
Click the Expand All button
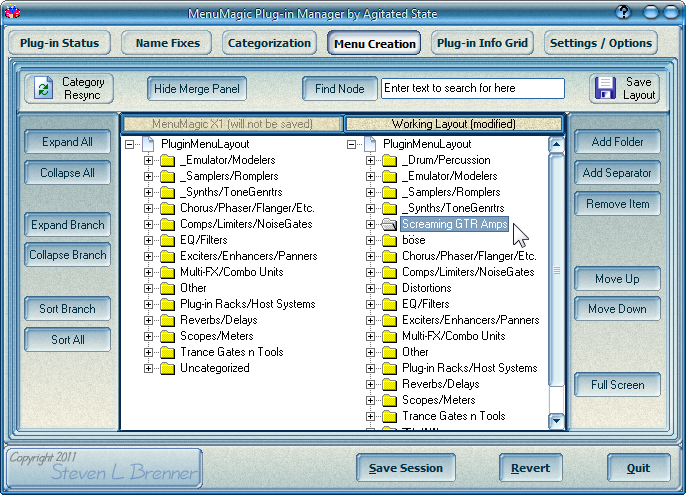(x=67, y=142)
